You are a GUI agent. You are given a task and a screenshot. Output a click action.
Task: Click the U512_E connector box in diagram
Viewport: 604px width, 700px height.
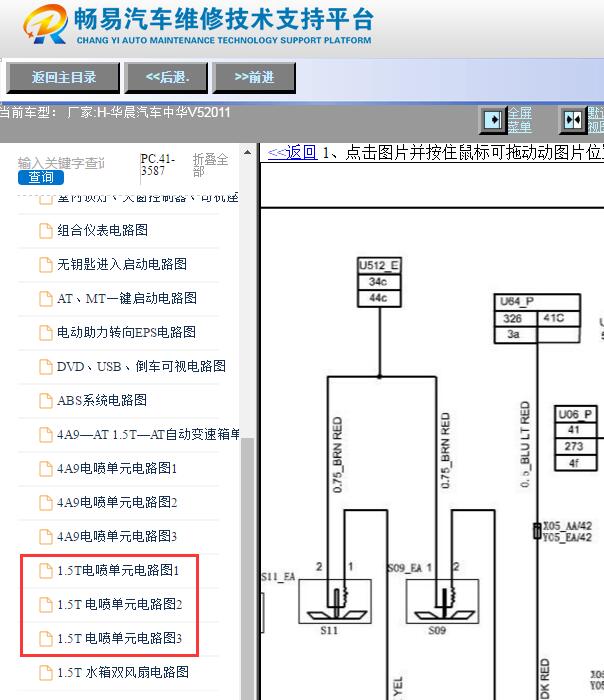click(x=379, y=282)
